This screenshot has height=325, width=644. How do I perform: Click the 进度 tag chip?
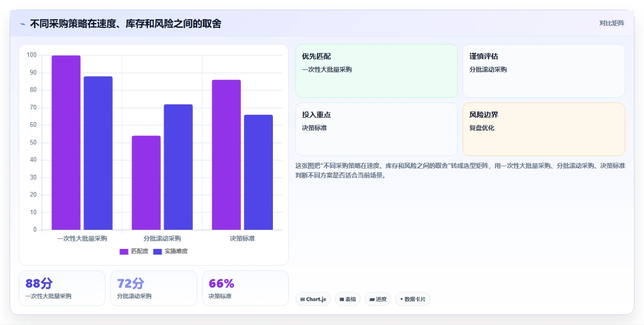(378, 299)
